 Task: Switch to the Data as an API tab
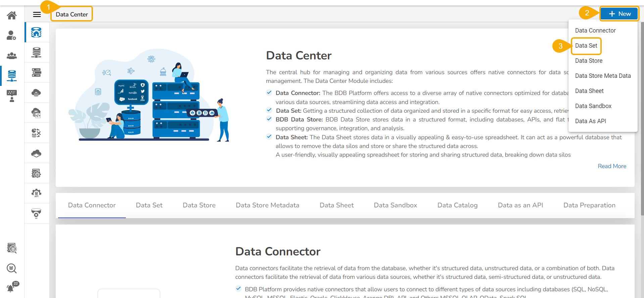pyautogui.click(x=521, y=205)
